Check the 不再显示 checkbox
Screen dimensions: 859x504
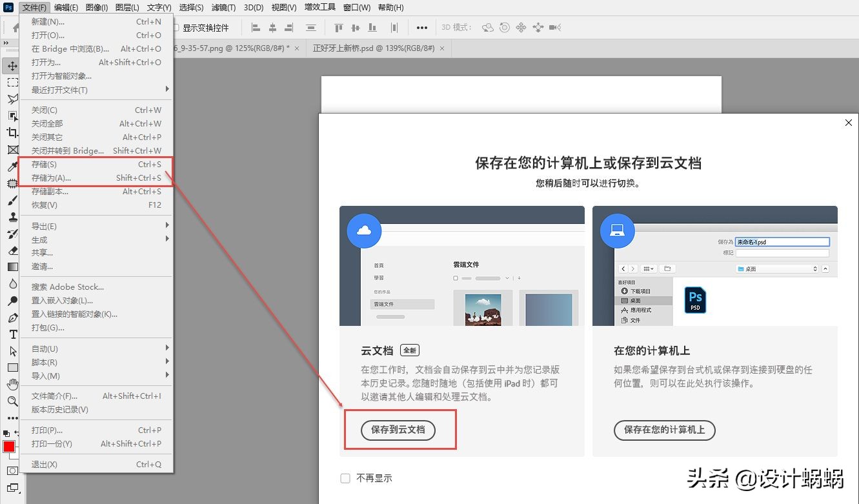coord(346,478)
